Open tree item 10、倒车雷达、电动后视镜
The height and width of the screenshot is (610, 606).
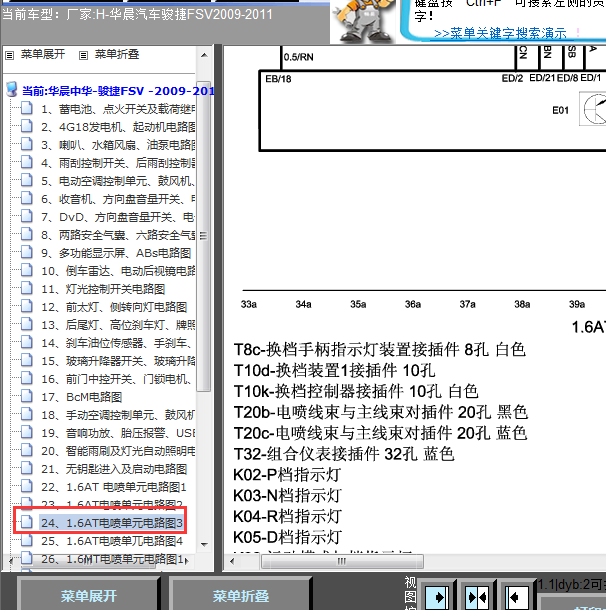(118, 271)
